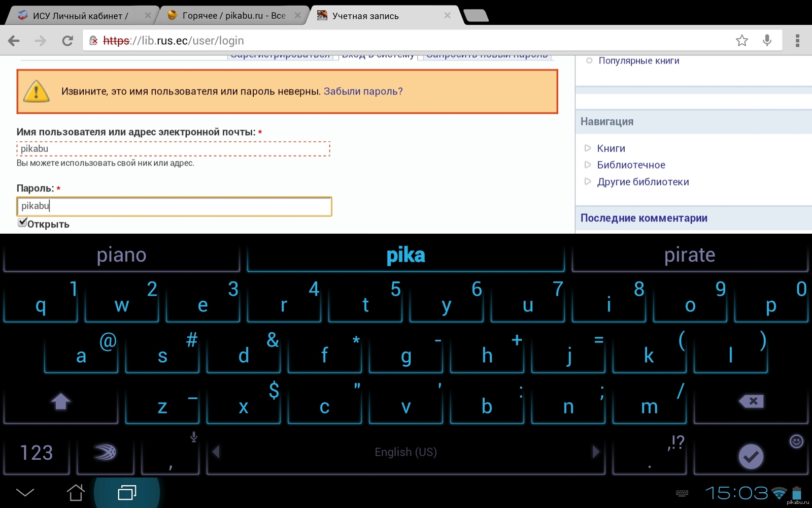Switch keyboard to 123 numeric layout
Image resolution: width=812 pixels, height=508 pixels.
pos(37,452)
